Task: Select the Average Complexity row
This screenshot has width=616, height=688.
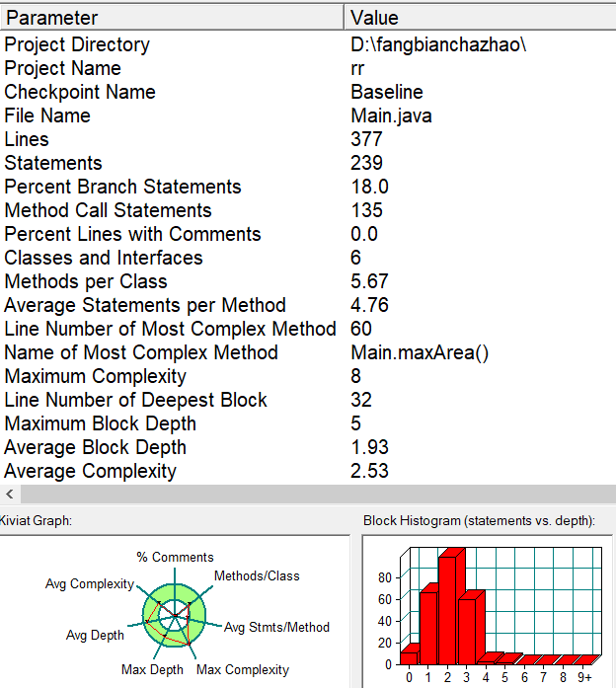Action: coord(308,471)
